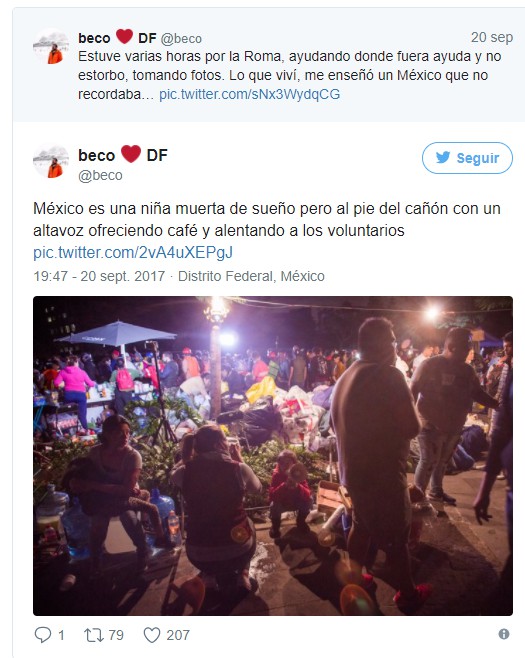Open pic.twitter.com/2vA4uXEPgJ link
This screenshot has height=658, width=525.
[x=133, y=252]
